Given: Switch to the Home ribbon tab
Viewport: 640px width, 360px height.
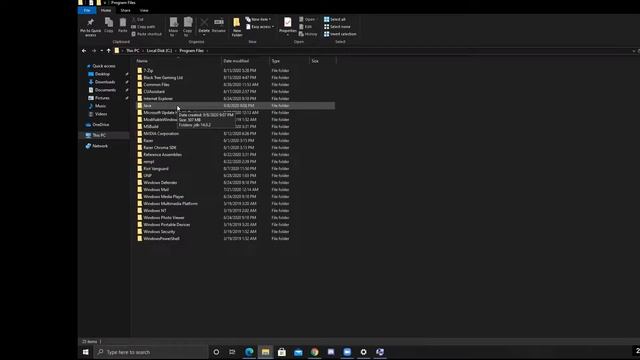Looking at the screenshot, I should (x=106, y=10).
